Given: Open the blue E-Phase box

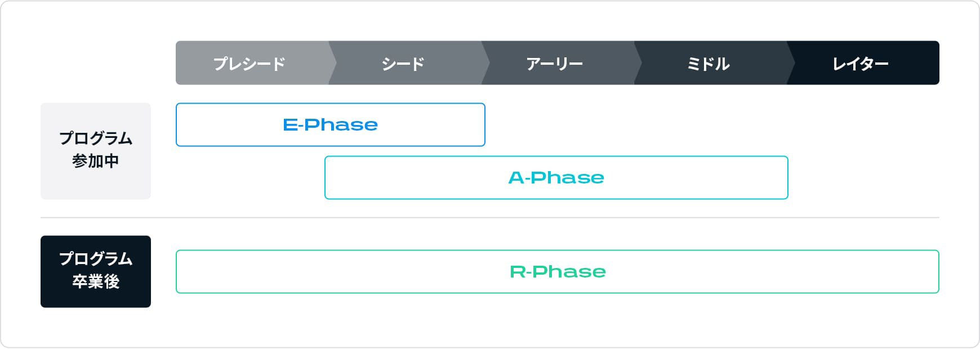Looking at the screenshot, I should click(x=331, y=125).
